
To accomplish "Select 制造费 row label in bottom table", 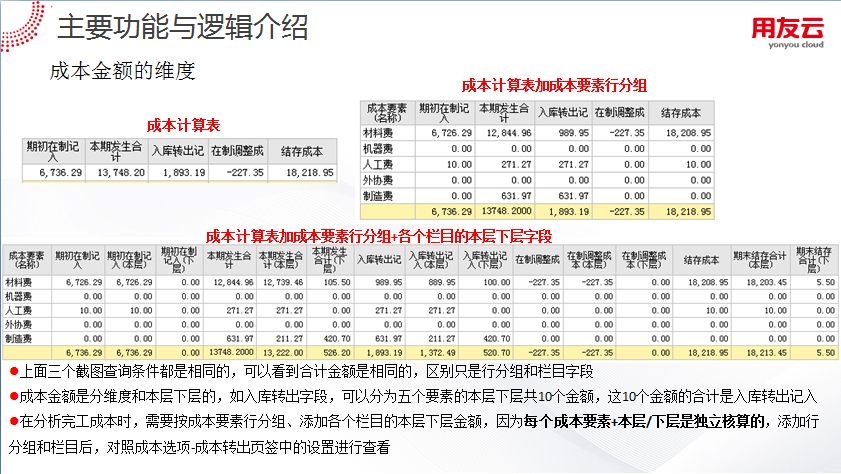I will tap(20, 338).
